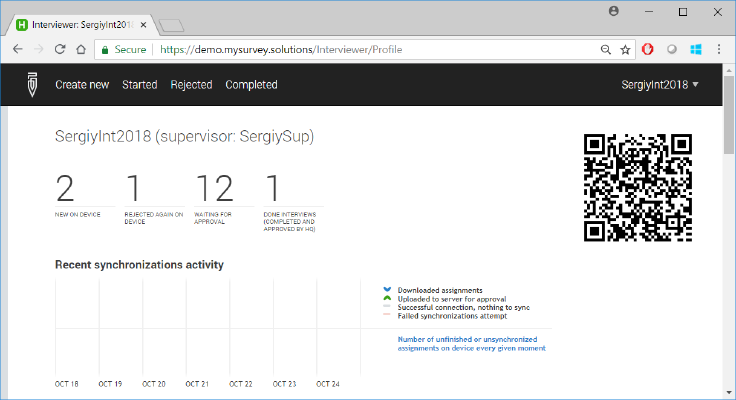Screen dimensions: 736x400
Task: Open the Completed interviews section
Action: tap(251, 85)
